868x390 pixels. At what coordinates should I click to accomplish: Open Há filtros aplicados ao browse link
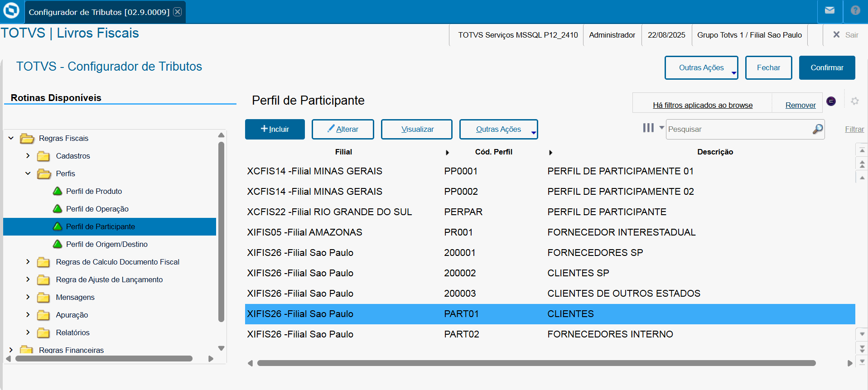[703, 105]
